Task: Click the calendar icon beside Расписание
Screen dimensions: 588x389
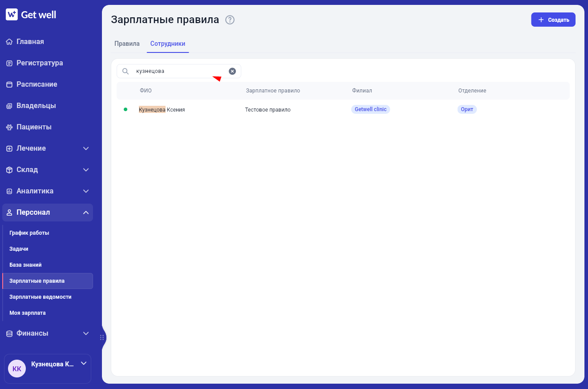Action: (9, 84)
